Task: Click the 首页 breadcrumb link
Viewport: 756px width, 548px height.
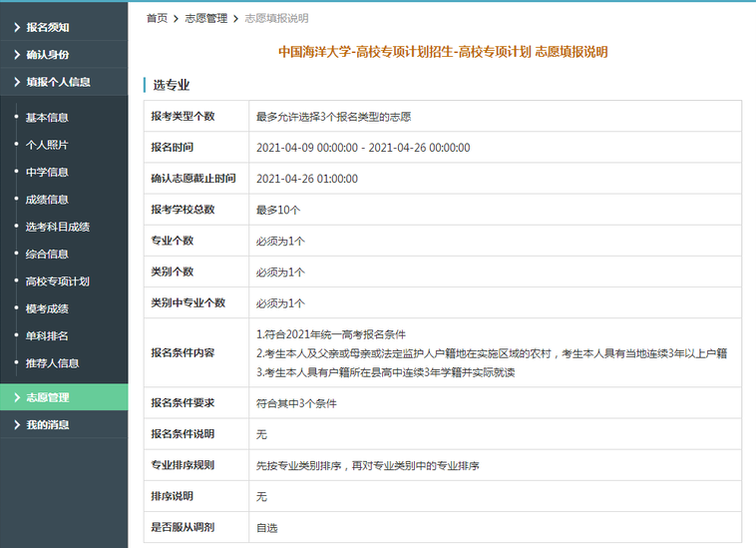Action: 157,18
